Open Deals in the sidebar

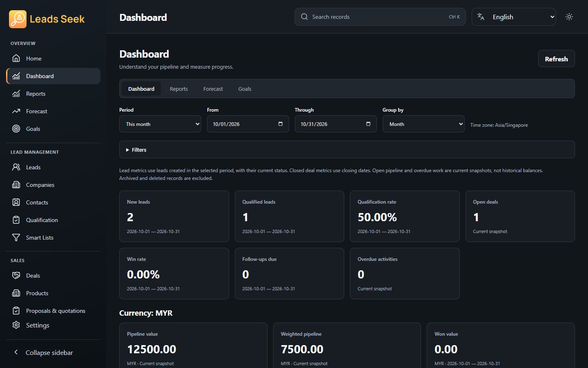point(53,276)
